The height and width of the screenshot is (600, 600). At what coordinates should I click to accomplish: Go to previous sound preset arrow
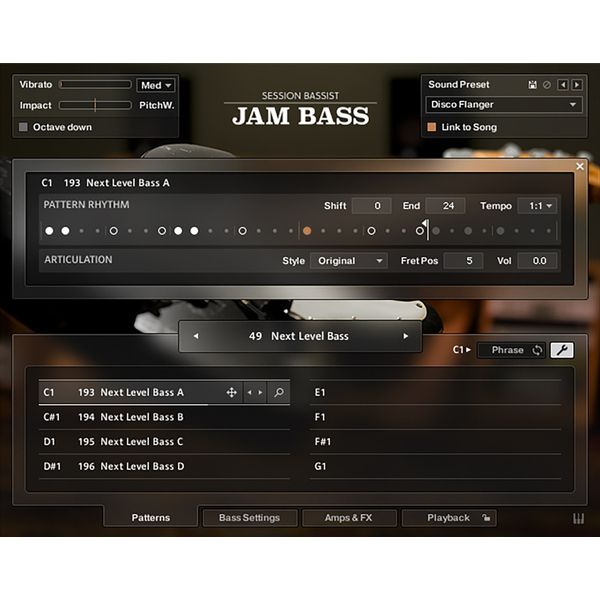(562, 85)
